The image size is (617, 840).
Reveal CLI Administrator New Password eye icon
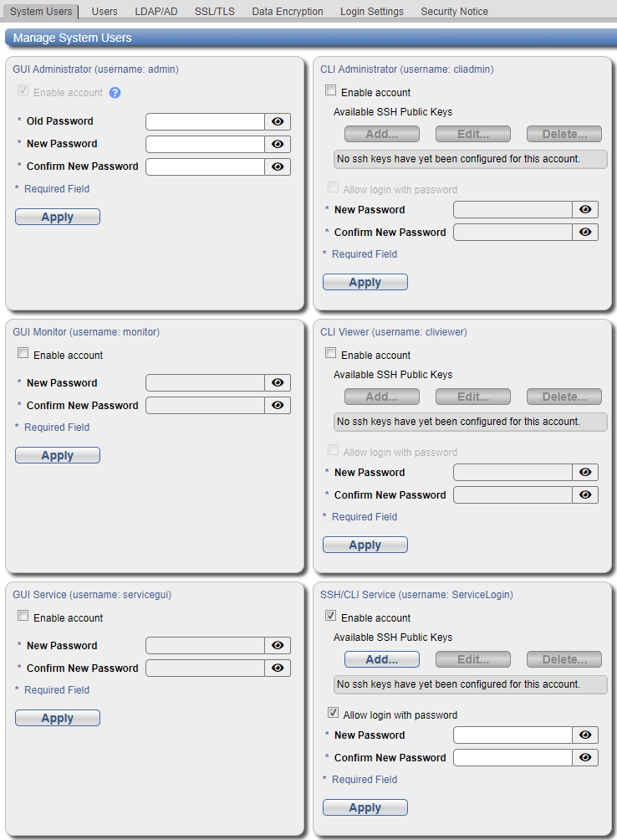585,210
